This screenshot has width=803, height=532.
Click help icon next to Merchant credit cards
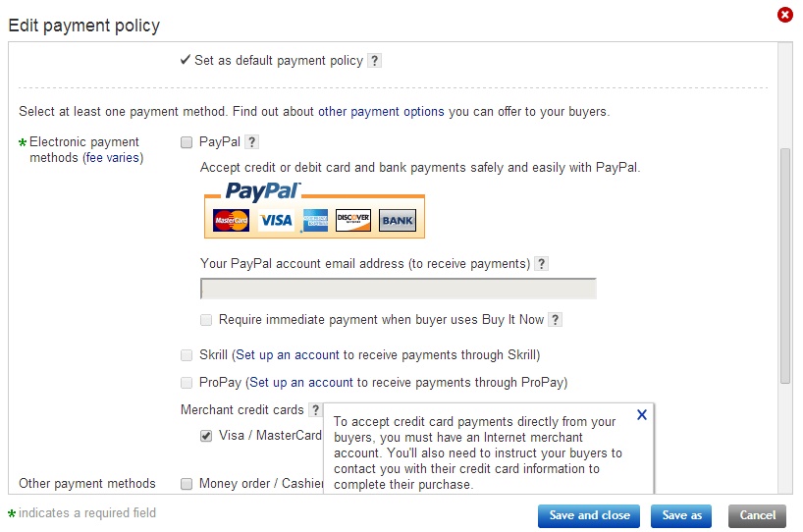click(x=315, y=409)
